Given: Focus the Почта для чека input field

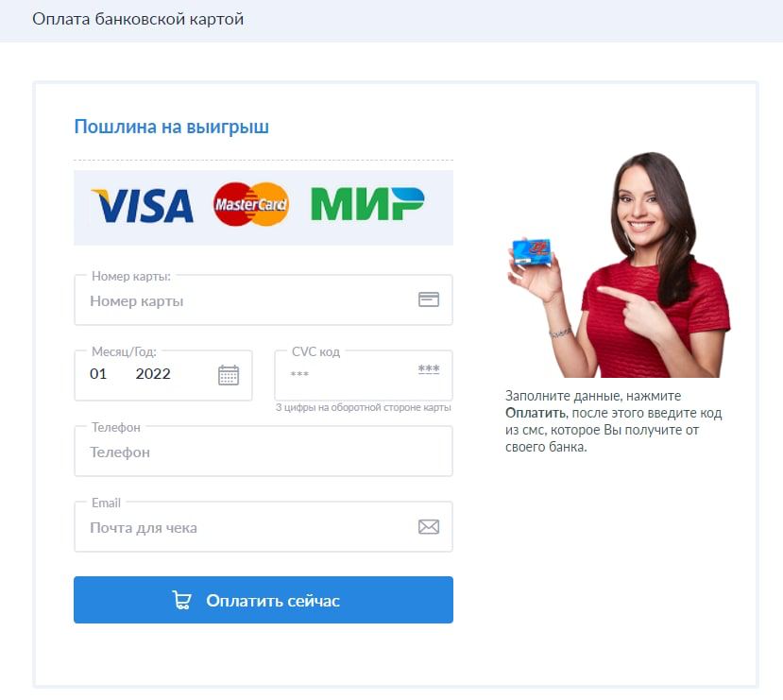Looking at the screenshot, I should tap(264, 527).
